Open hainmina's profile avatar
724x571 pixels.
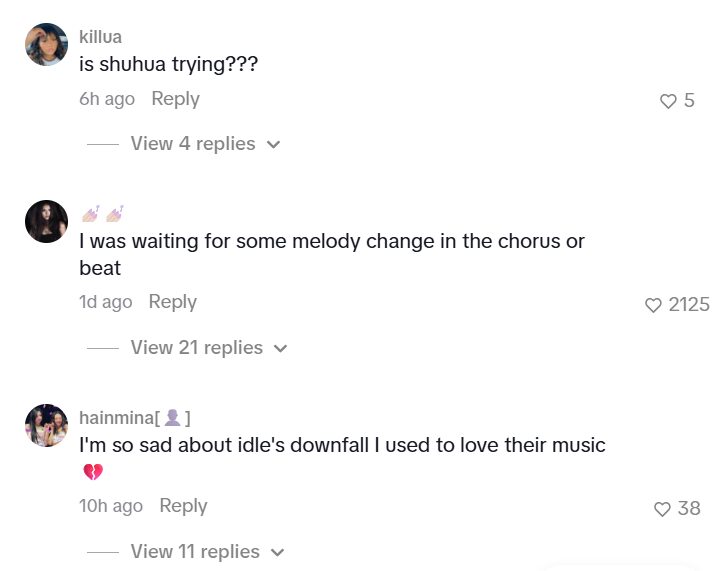[46, 425]
